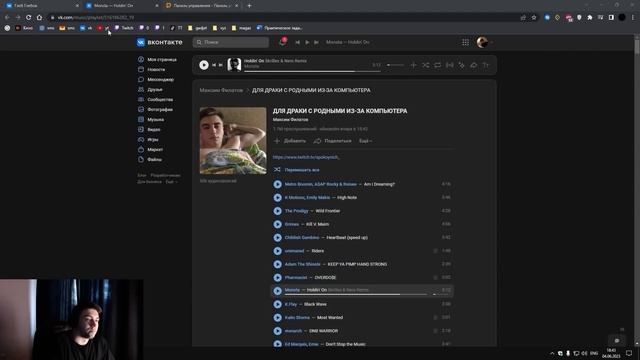
Task: Click the playlist cover photo
Action: (x=233, y=140)
